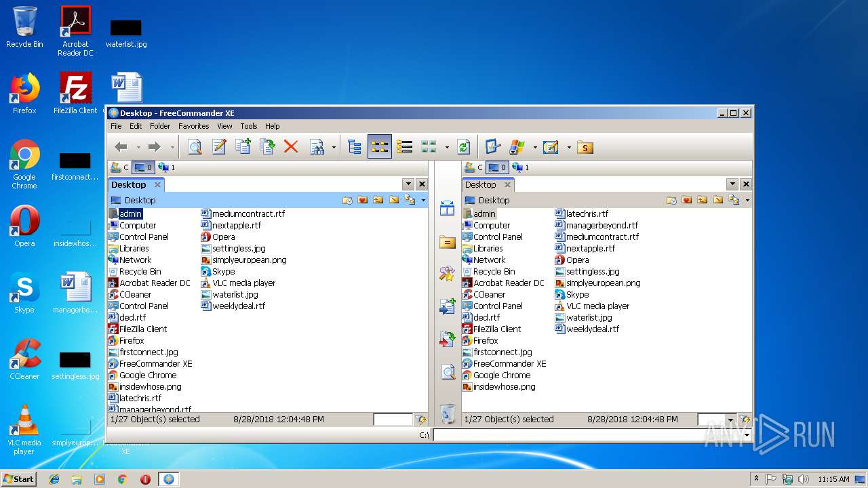
Task: Select Desktop drive 0 button in left panel
Action: 143,167
